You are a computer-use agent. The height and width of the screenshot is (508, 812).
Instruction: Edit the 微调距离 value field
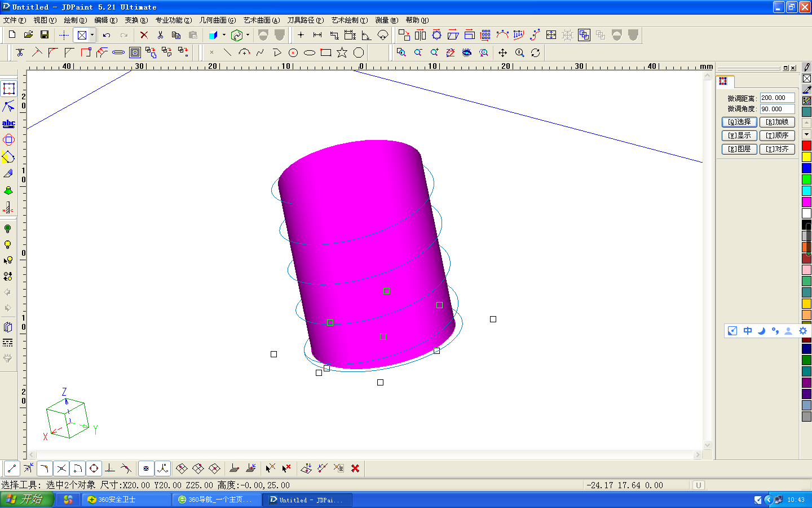pos(777,98)
